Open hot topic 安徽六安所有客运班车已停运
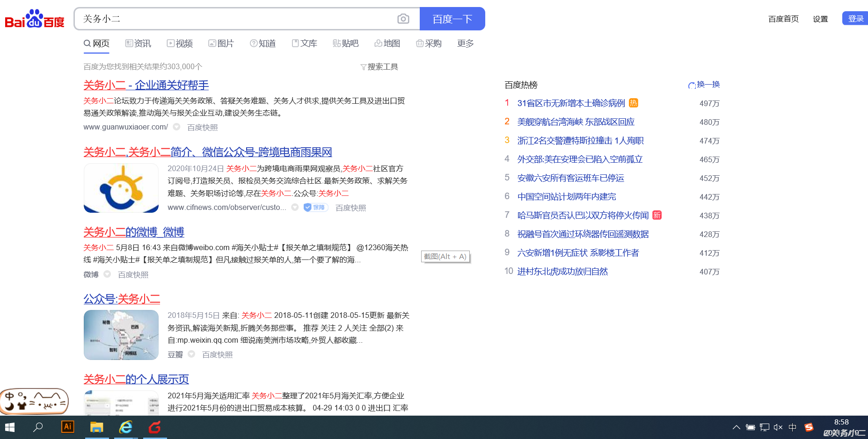868x439 pixels. (x=570, y=178)
